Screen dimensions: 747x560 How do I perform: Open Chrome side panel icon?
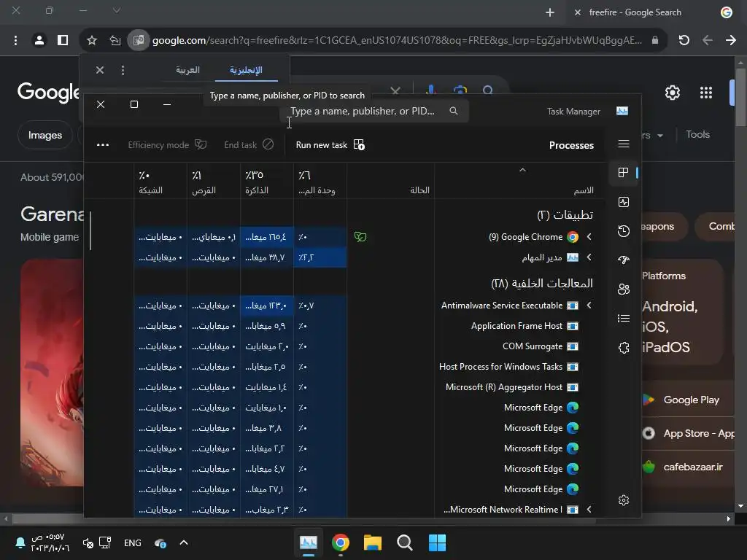[x=63, y=41]
